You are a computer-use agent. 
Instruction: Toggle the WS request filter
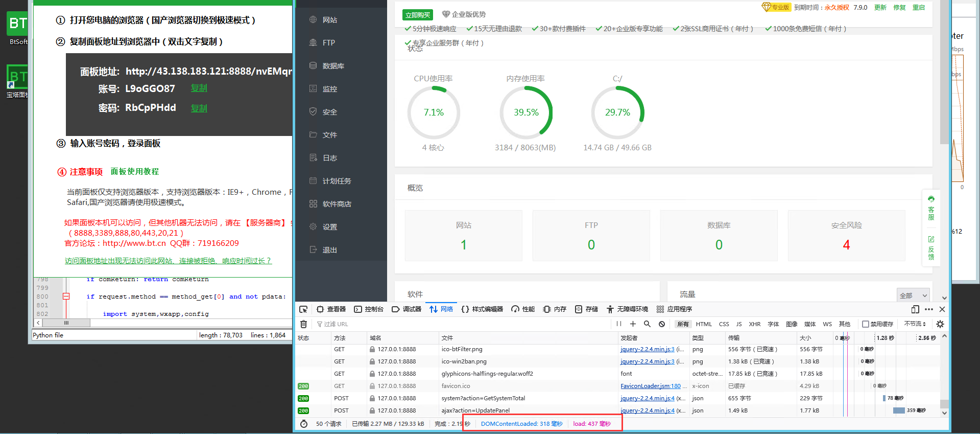(827, 324)
